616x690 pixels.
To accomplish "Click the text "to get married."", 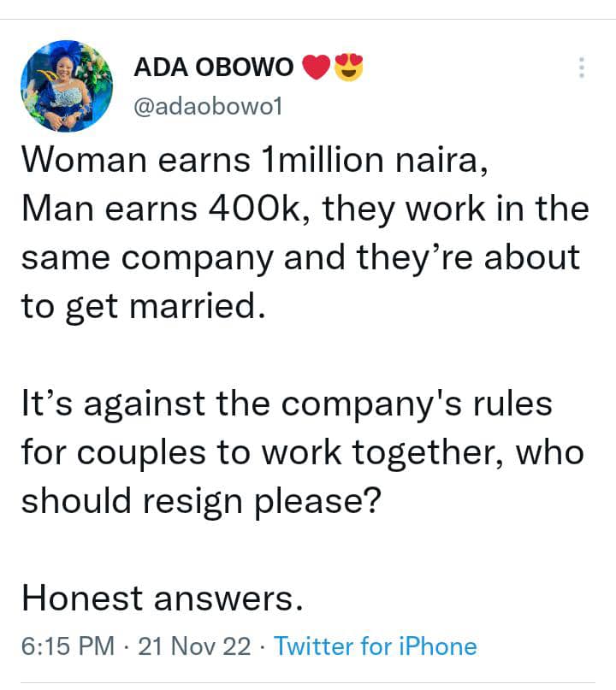I will click(x=139, y=306).
